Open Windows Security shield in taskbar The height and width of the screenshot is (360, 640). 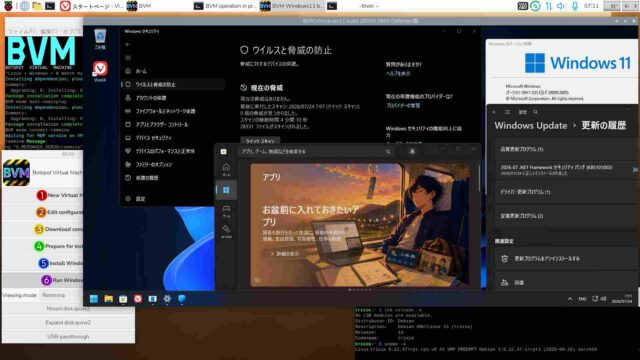click(182, 299)
